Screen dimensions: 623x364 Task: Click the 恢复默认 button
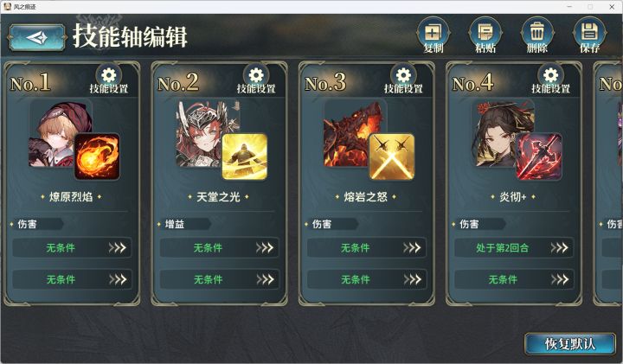pyautogui.click(x=569, y=344)
